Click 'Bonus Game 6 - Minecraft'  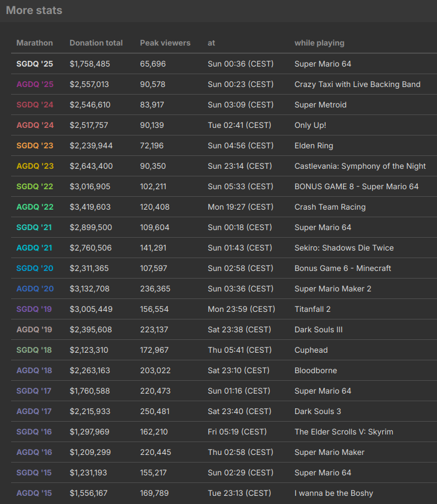tap(343, 268)
